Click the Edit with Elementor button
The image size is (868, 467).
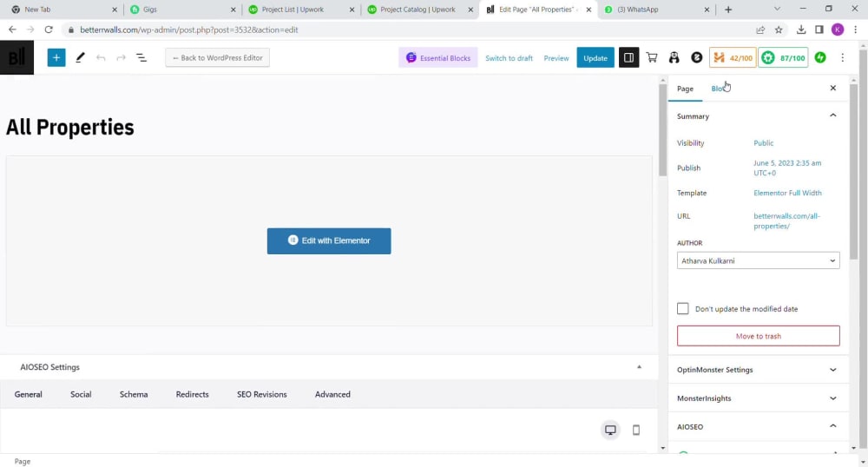329,240
